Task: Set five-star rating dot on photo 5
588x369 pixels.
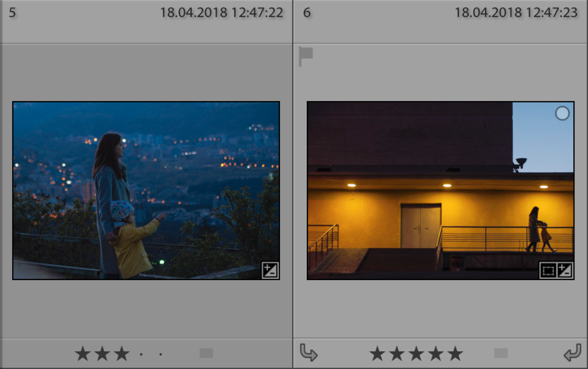Action: 160,354
